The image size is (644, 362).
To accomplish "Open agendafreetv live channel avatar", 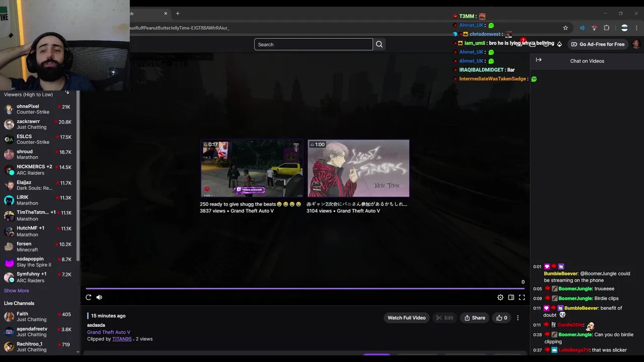I will coord(9,332).
